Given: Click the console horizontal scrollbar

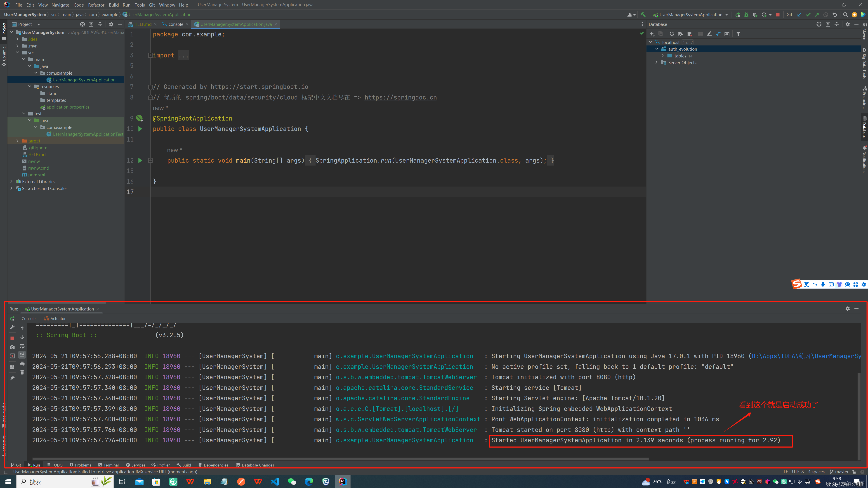Looking at the screenshot, I should (x=340, y=459).
